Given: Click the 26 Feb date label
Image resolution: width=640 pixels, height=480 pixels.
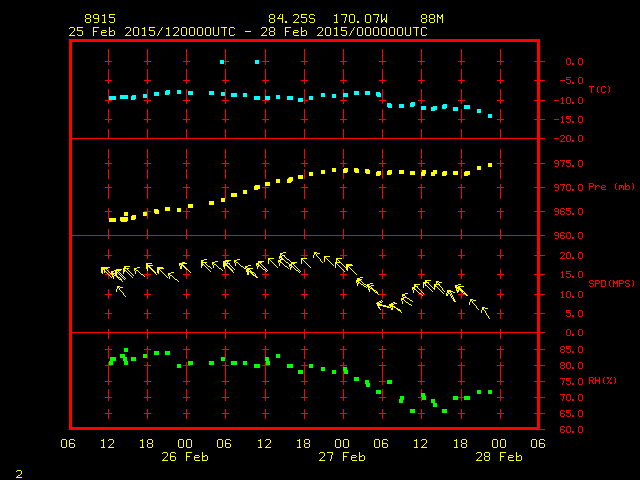Looking at the screenshot, I should click(185, 457).
